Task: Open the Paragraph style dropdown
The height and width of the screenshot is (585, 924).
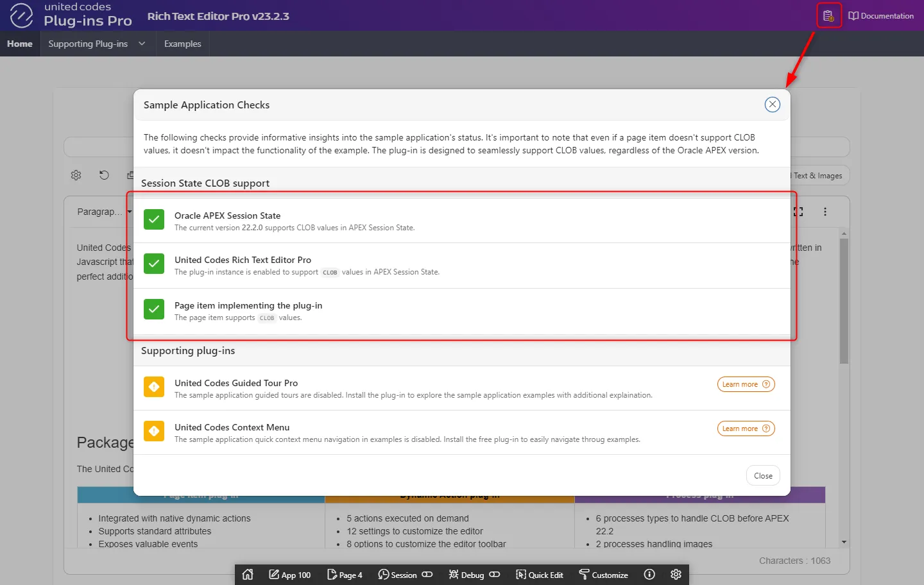Action: [103, 212]
